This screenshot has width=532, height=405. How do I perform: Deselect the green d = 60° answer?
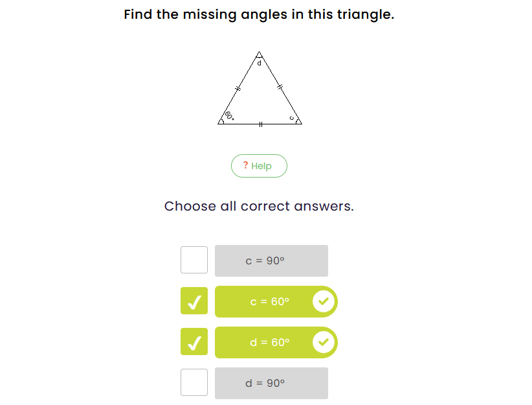(x=270, y=342)
